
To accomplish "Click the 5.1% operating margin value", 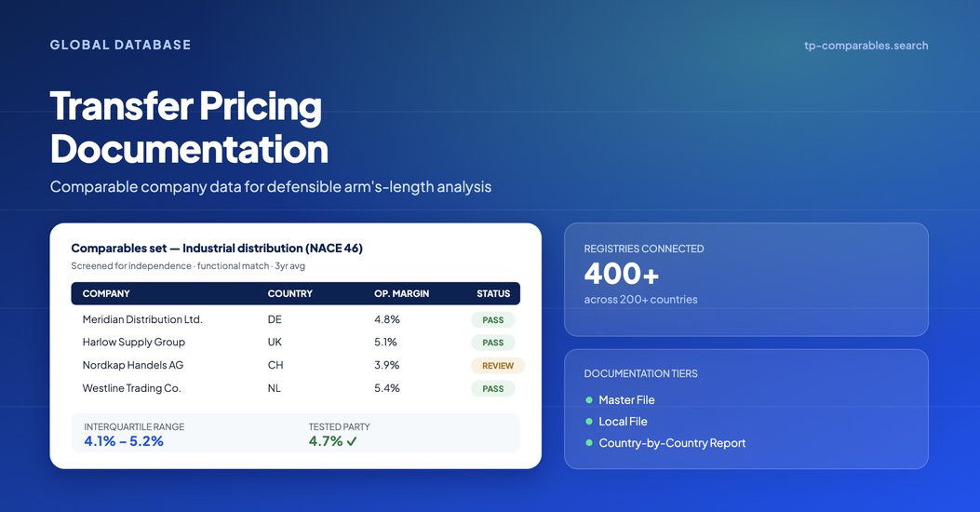I will pyautogui.click(x=385, y=343).
